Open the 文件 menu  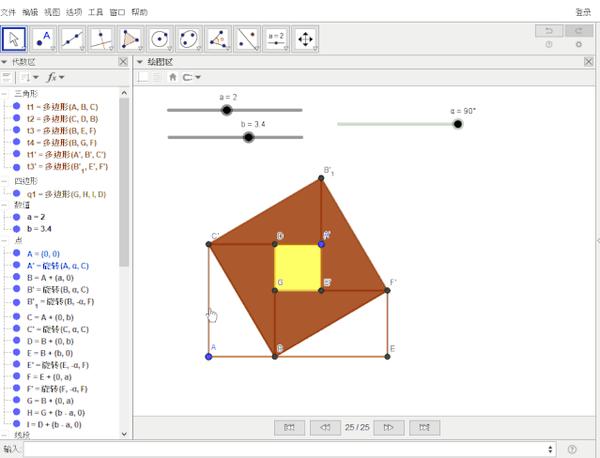click(8, 12)
